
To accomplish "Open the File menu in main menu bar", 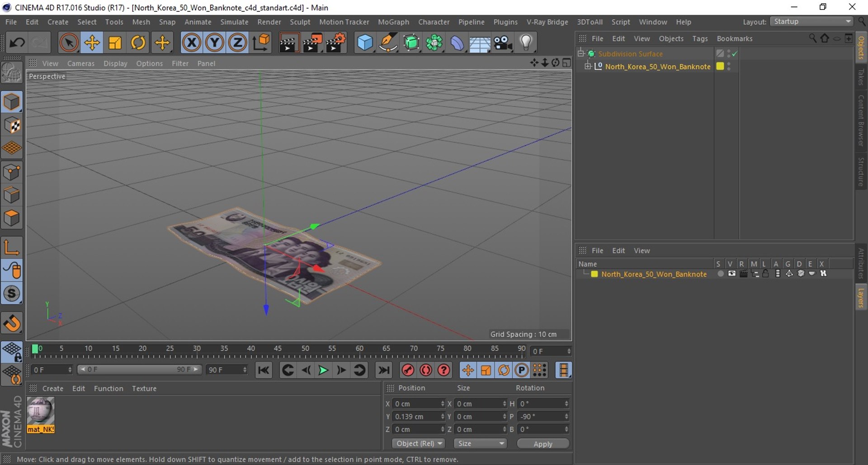I will 11,22.
